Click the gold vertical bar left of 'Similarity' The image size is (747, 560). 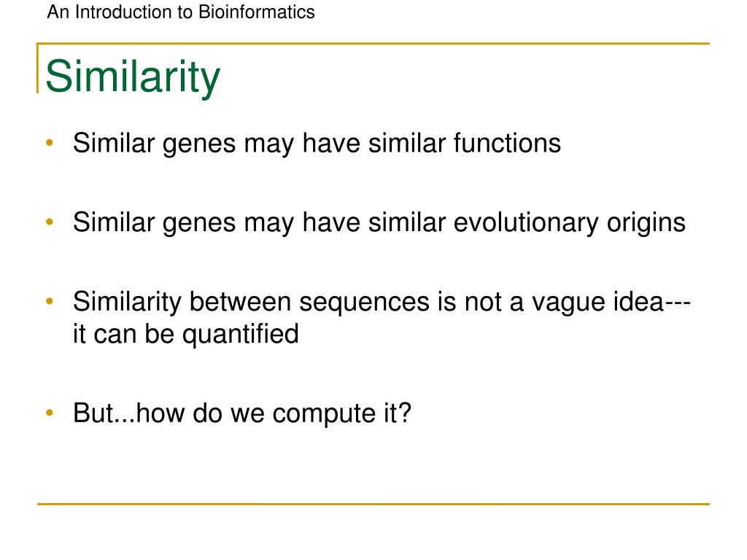38,68
